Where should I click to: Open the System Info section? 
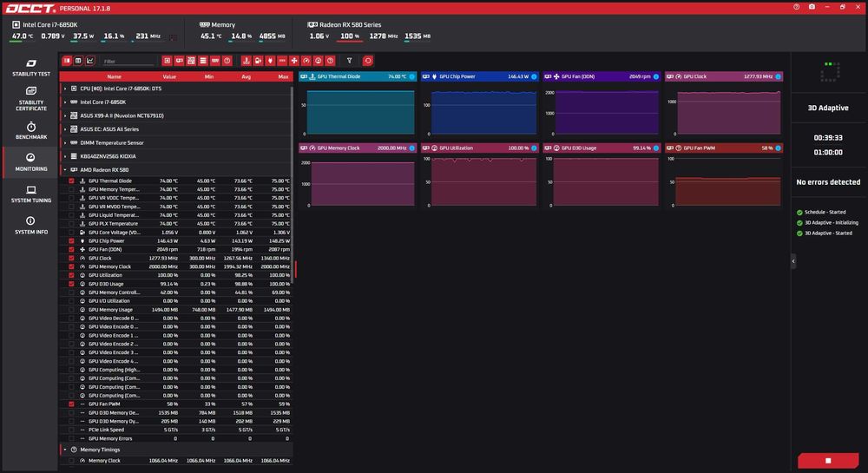click(x=31, y=226)
